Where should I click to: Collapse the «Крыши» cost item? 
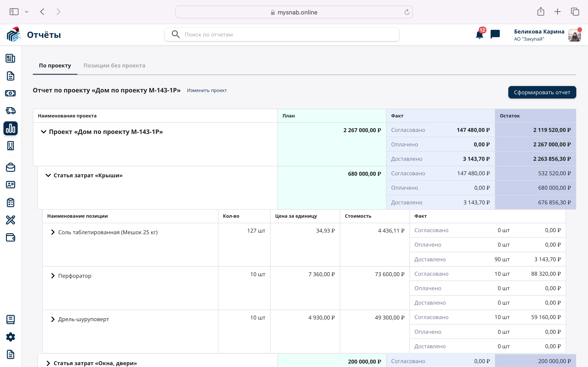48,175
